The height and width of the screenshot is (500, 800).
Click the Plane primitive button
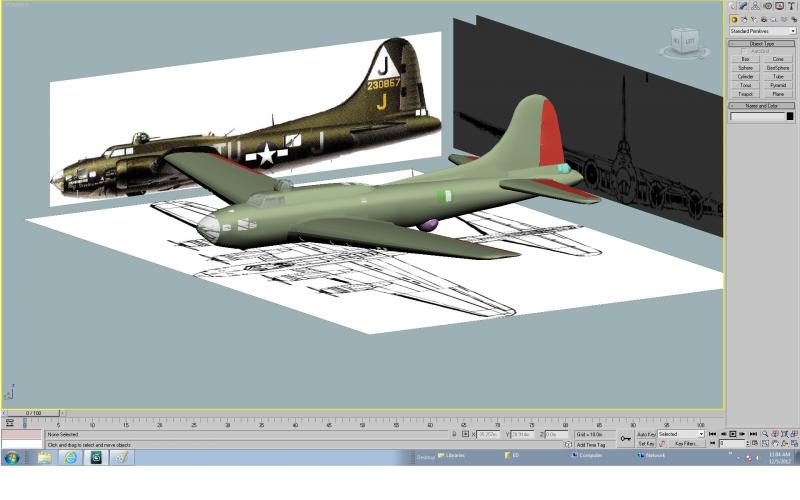tap(778, 94)
